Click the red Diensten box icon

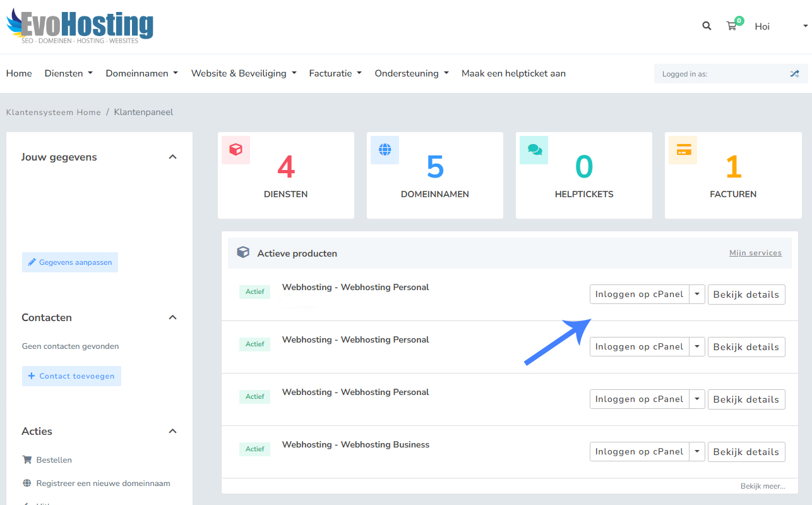click(236, 150)
